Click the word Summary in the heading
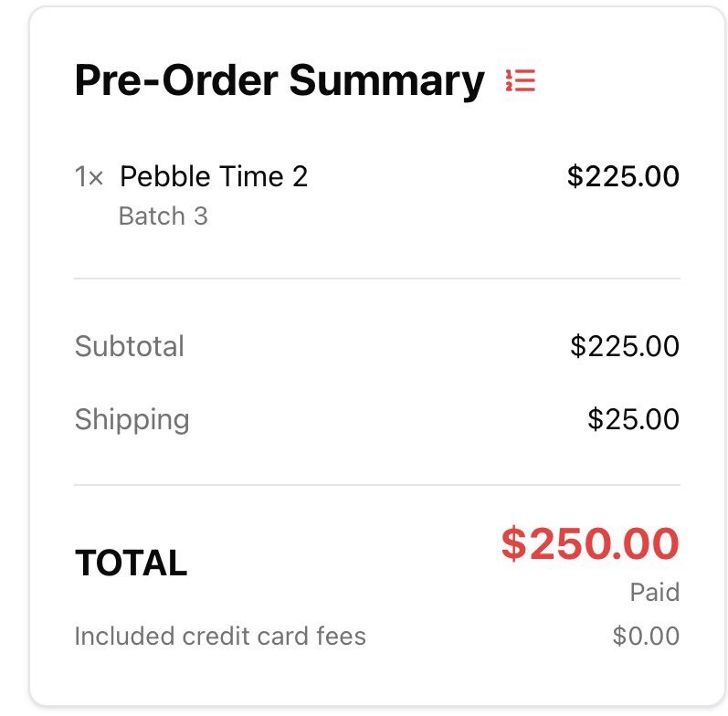Screen dimensions: 728x716 (386, 81)
